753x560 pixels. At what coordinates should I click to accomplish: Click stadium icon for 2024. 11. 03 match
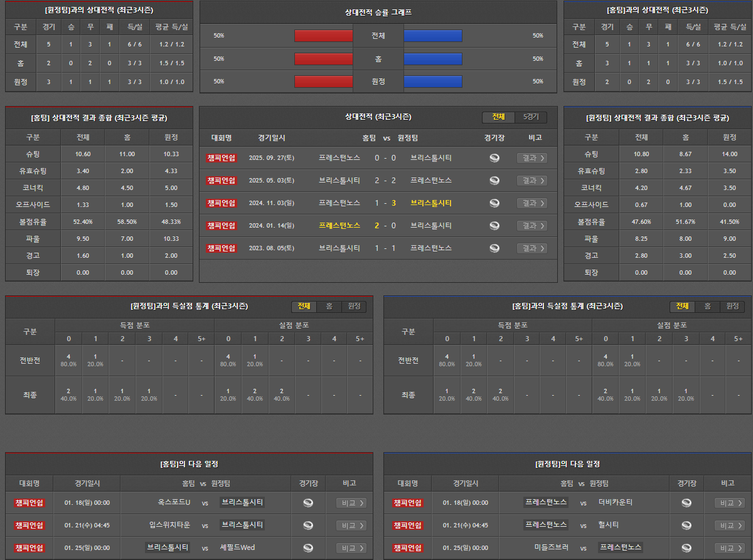[x=494, y=203]
